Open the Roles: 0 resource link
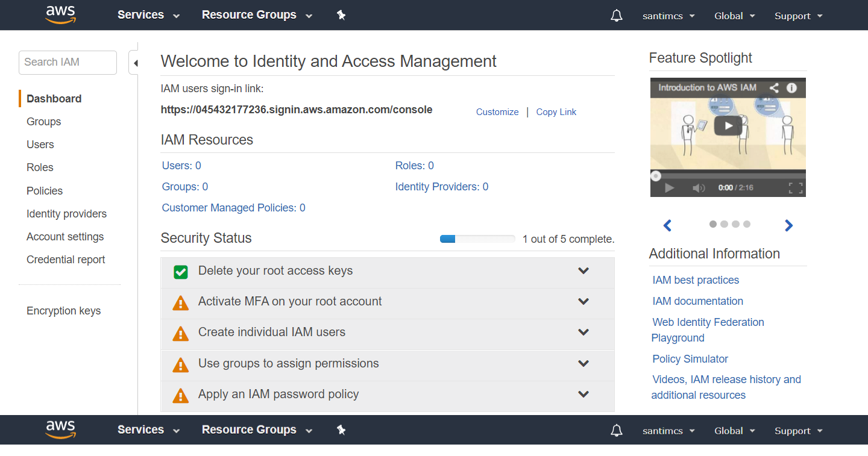 pyautogui.click(x=415, y=166)
